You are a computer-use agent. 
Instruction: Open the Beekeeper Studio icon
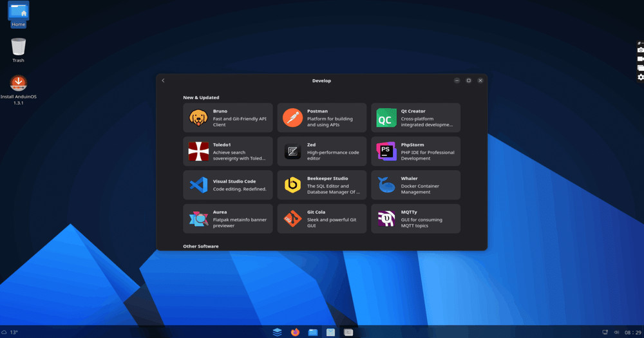(292, 185)
